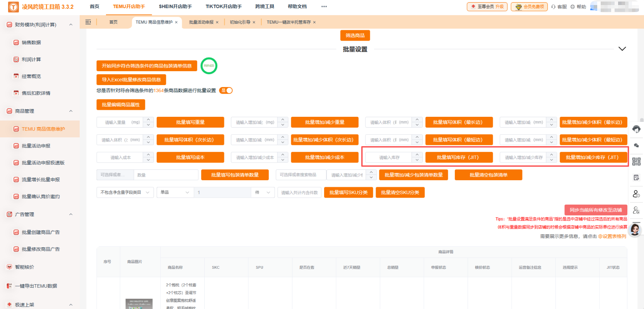Open 经营概览 in the sidebar
Image resolution: width=644 pixels, height=309 pixels.
click(x=31, y=76)
